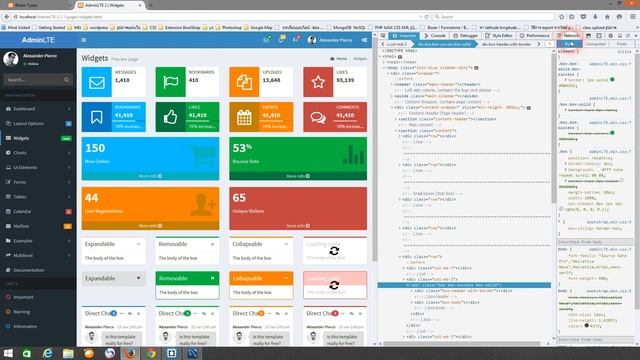The height and width of the screenshot is (360, 640).
Task: Click the green Likes thumbs-up icon
Action: (x=171, y=117)
